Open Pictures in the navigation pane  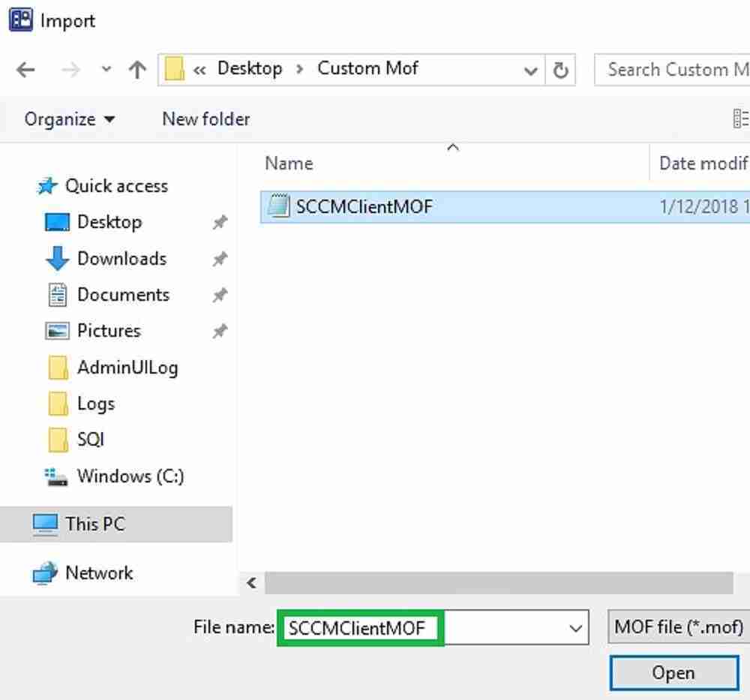click(109, 331)
